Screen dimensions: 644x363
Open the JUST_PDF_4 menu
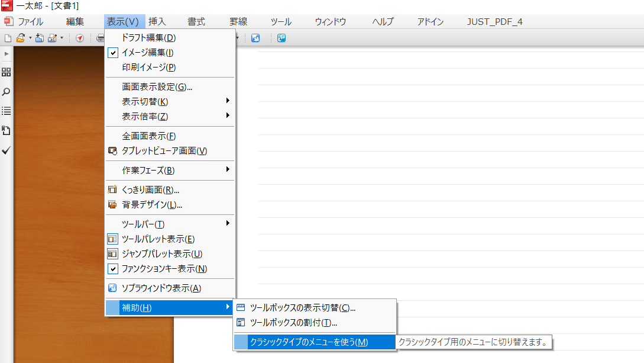494,22
